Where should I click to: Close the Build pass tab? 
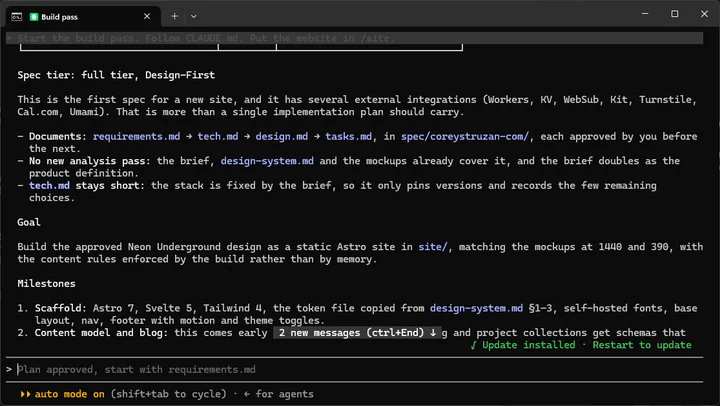[147, 17]
